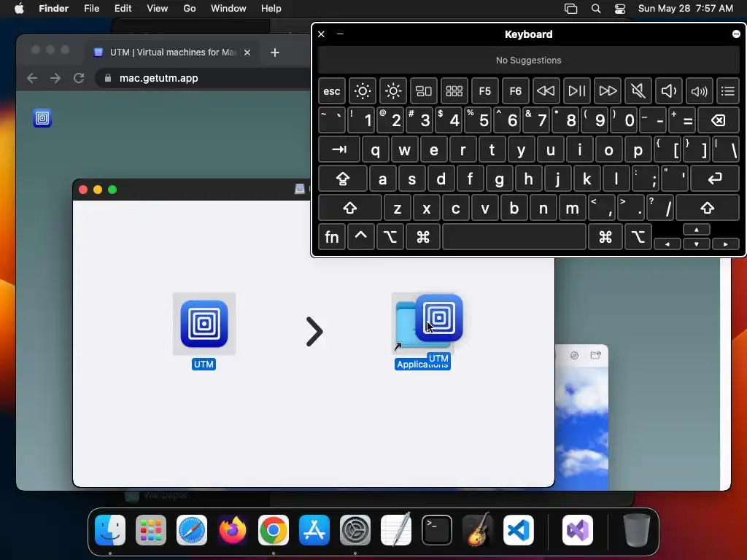Open Firefox from the Dock
Screen dimensions: 747x560
pos(233,530)
